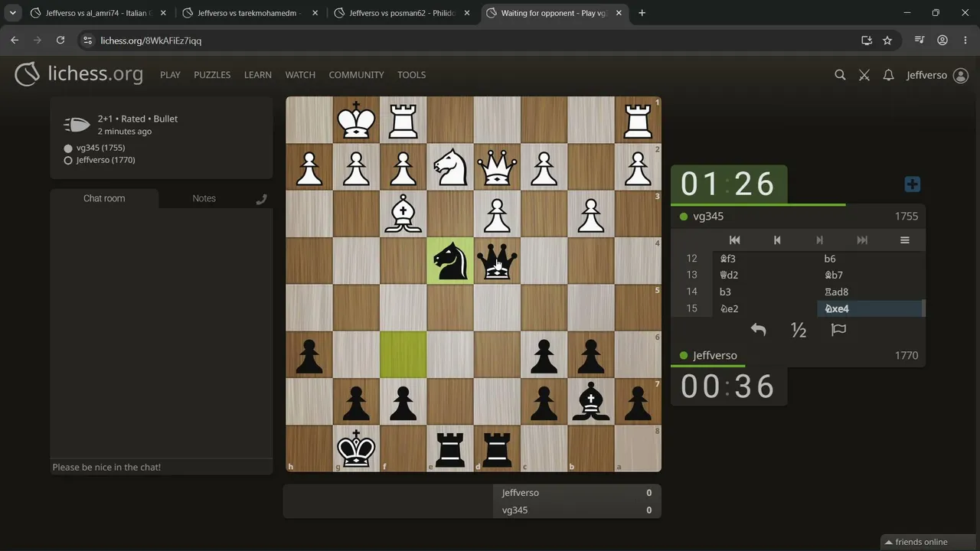Image resolution: width=980 pixels, height=551 pixels.
Task: Switch to Jeffverso vs tarekmohamedm tab
Action: pyautogui.click(x=249, y=13)
